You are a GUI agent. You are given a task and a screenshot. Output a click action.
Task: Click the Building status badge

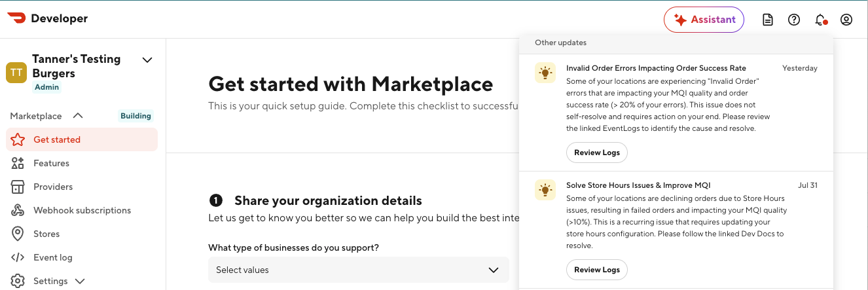coord(136,116)
